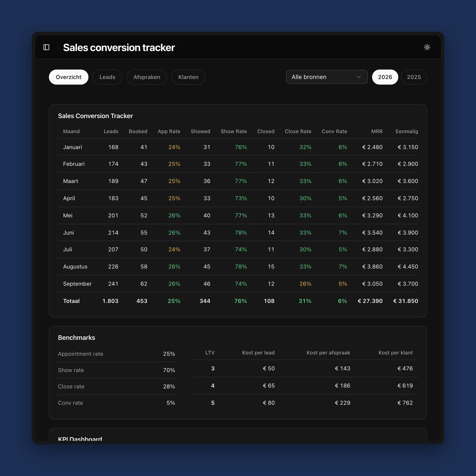The width and height of the screenshot is (476, 476).
Task: Select the September row label
Action: (77, 284)
